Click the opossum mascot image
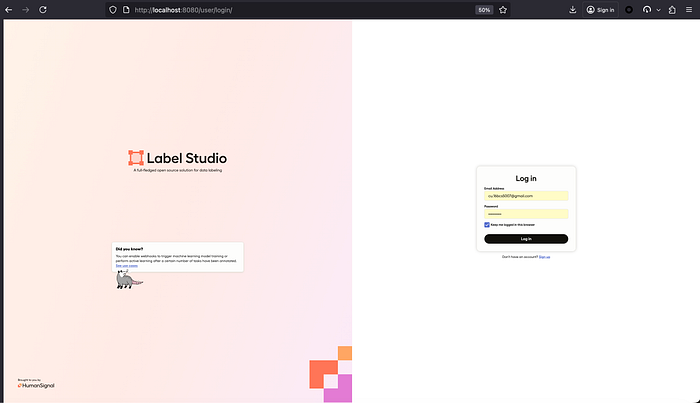700x403 pixels. pyautogui.click(x=129, y=280)
